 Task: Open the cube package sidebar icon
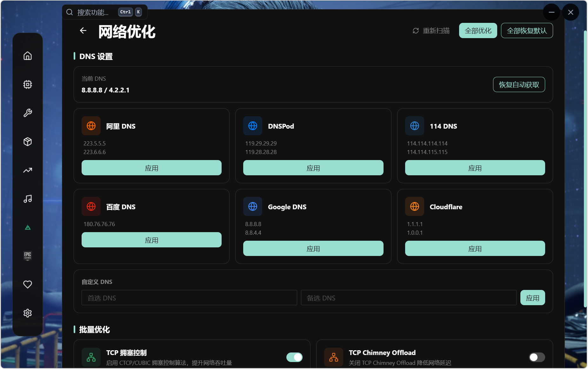point(28,142)
